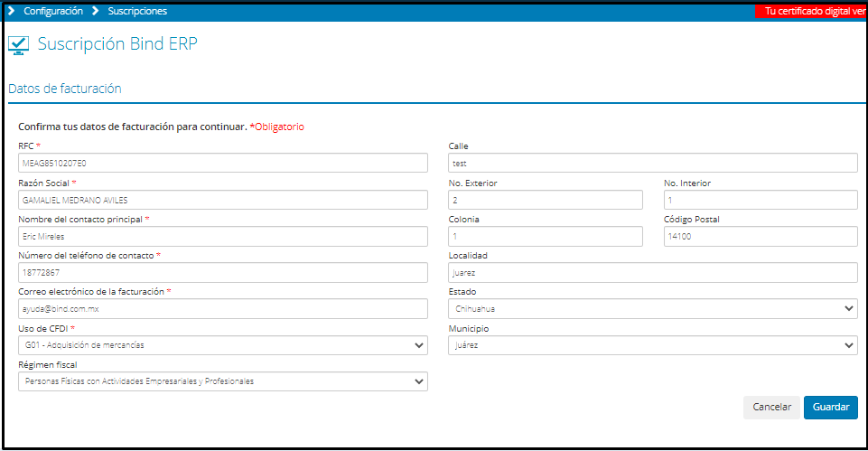
Task: Select the No. Exterior input field
Action: click(546, 200)
